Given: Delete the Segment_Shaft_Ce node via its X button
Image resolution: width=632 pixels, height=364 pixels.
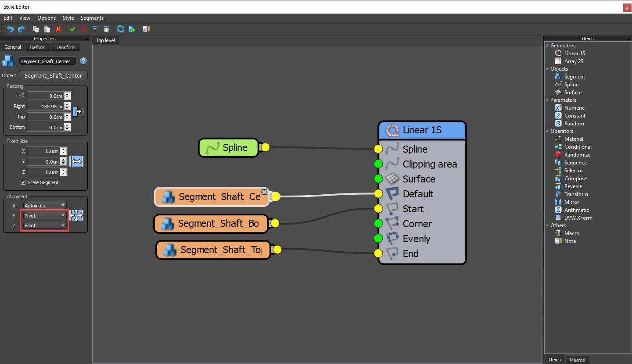Looking at the screenshot, I should [264, 192].
